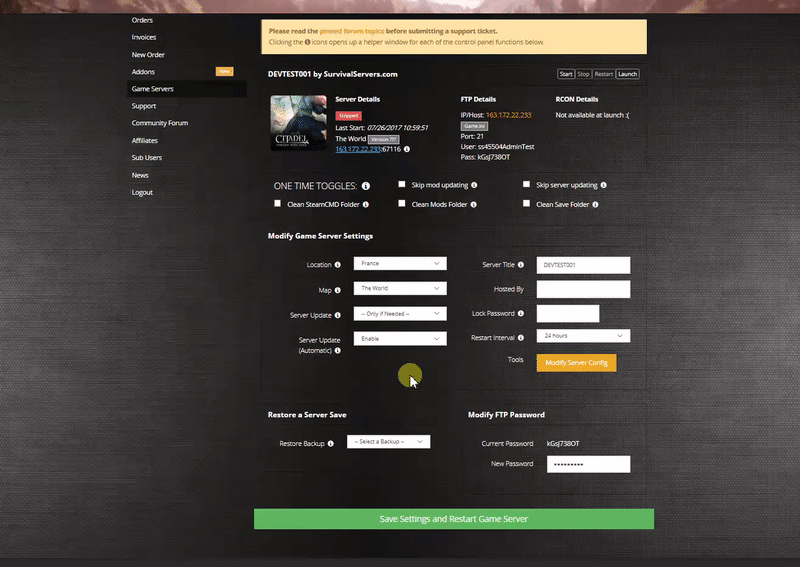Open News in sidebar
The width and height of the screenshot is (800, 567).
140,175
